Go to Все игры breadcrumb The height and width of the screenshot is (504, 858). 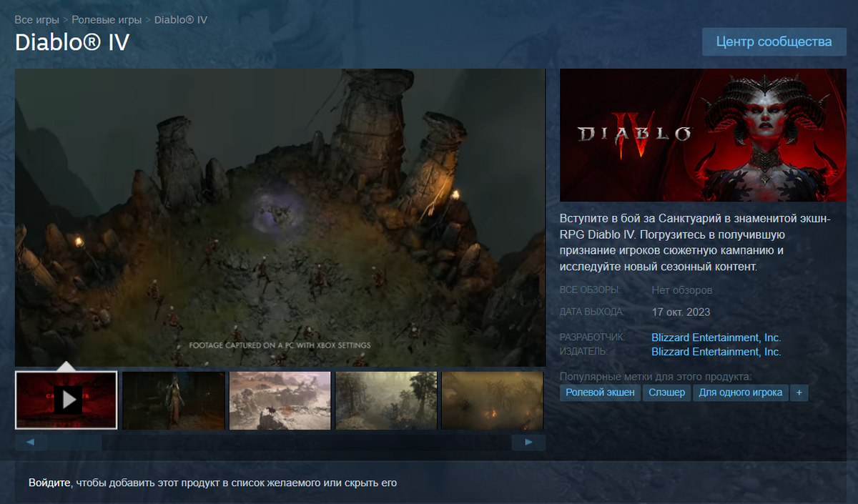coord(36,19)
